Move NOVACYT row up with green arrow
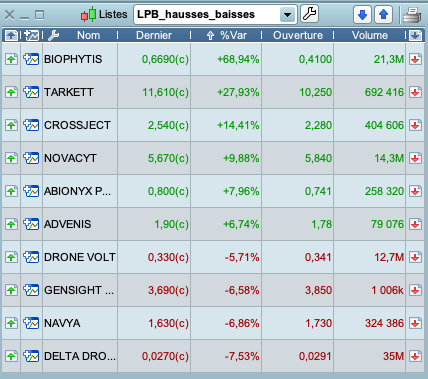 pyautogui.click(x=11, y=158)
